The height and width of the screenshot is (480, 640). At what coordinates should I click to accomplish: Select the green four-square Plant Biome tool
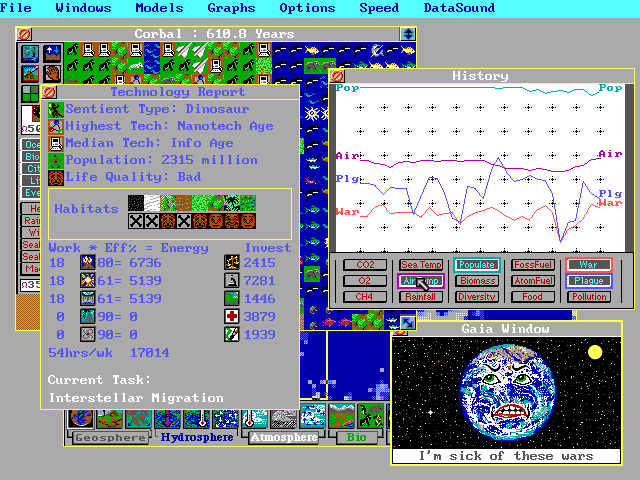(x=31, y=93)
